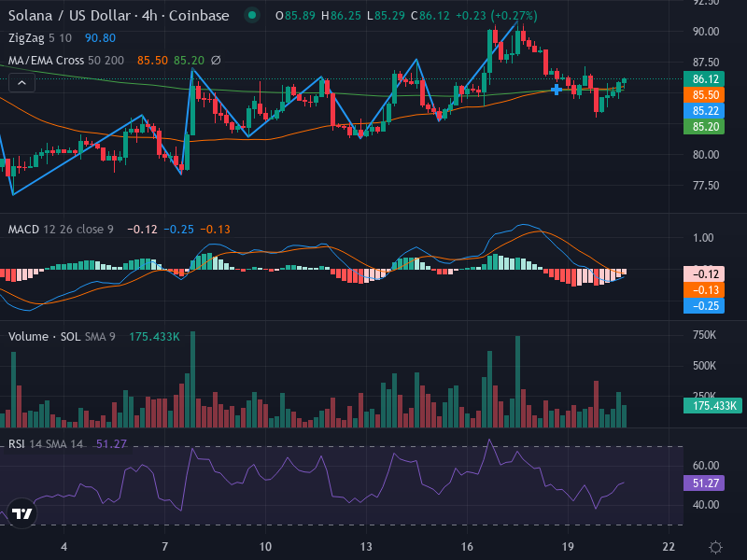This screenshot has height=560, width=747.
Task: Click the low price L85.29 readout
Action: (x=386, y=16)
